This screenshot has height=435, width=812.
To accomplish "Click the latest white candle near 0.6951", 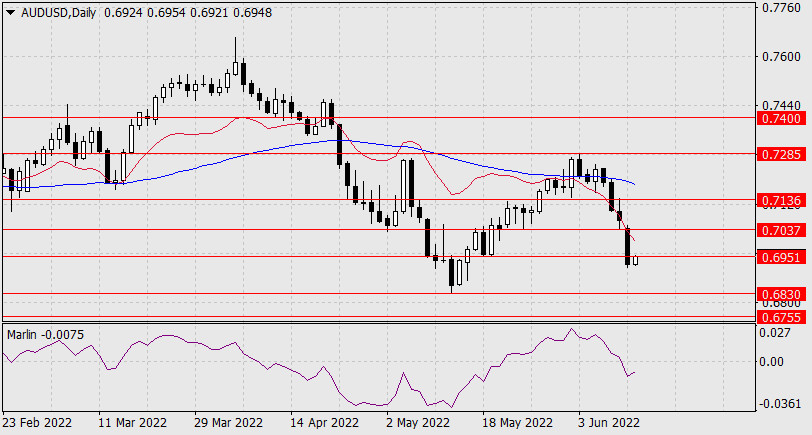I will click(x=635, y=260).
